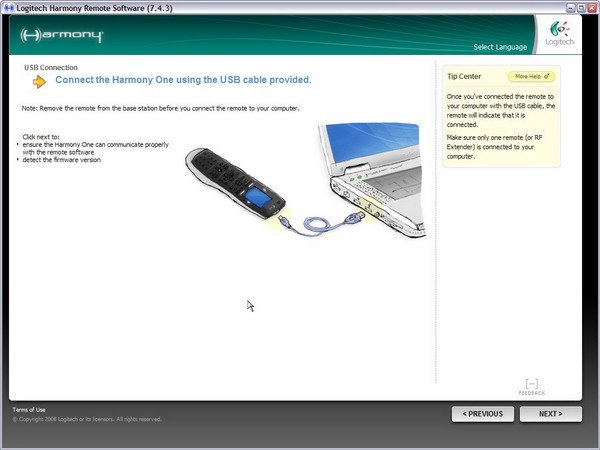Open More Help in Tip Center
600x450 pixels.
(532, 77)
